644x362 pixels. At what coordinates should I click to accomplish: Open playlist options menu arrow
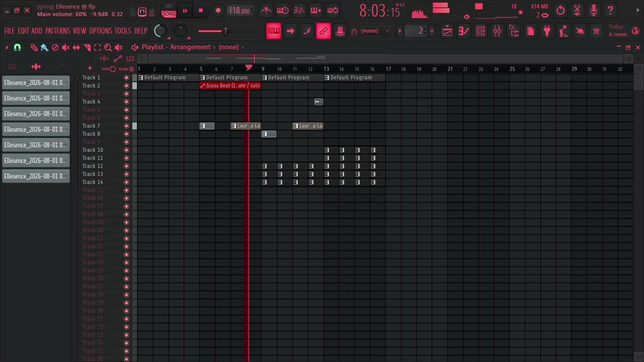(x=7, y=47)
